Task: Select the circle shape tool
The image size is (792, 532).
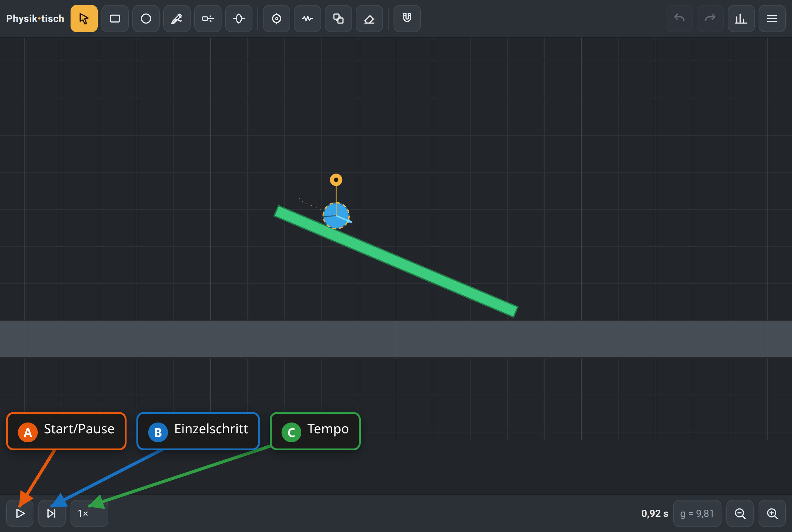Action: pyautogui.click(x=146, y=18)
